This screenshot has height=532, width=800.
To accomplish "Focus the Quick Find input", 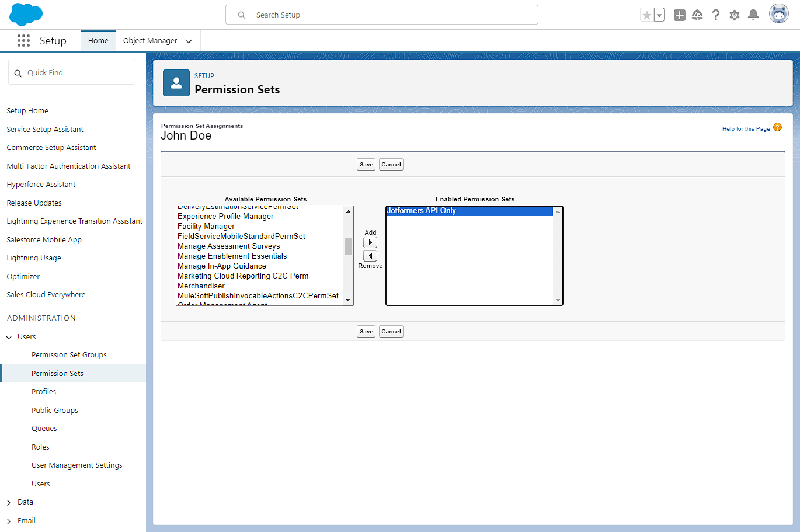I will click(72, 73).
